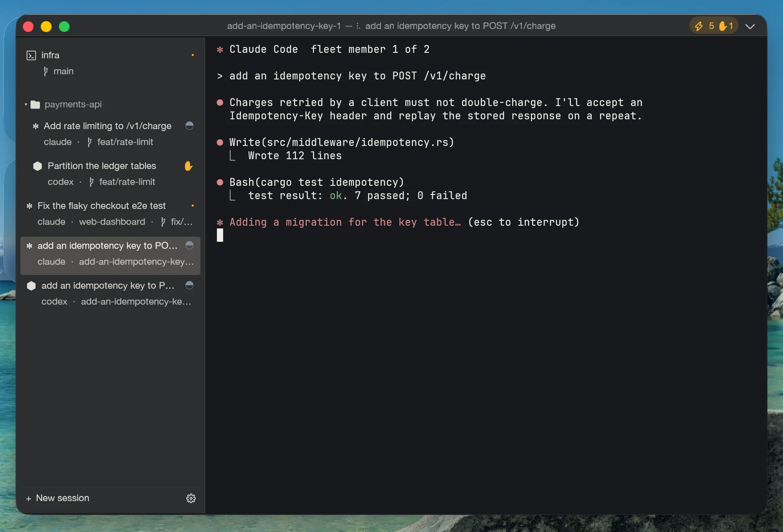783x532 pixels.
Task: Click the codex hexagon icon beside the idempotency key session
Action: coord(31,286)
